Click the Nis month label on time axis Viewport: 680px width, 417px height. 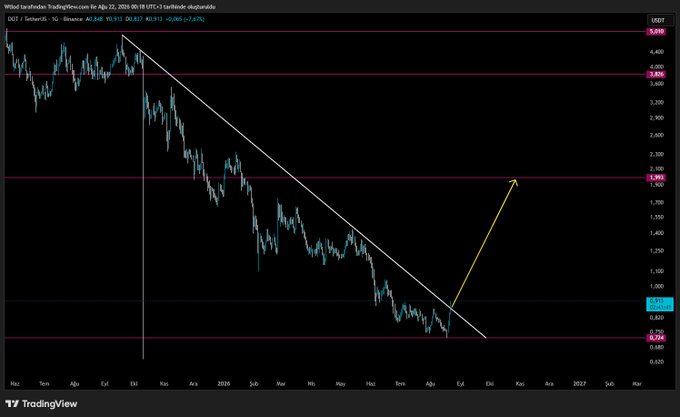(311, 384)
